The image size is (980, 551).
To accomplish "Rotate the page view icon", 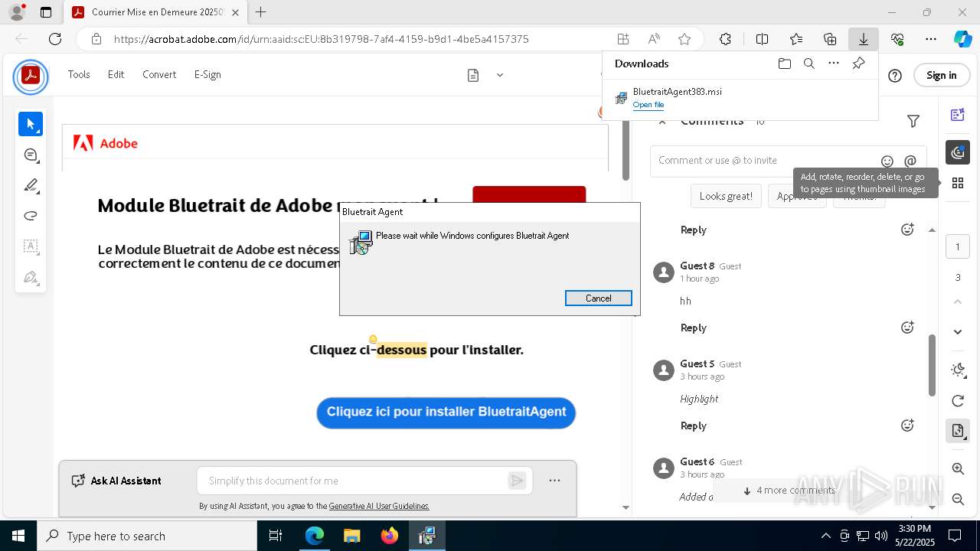I will (x=957, y=401).
